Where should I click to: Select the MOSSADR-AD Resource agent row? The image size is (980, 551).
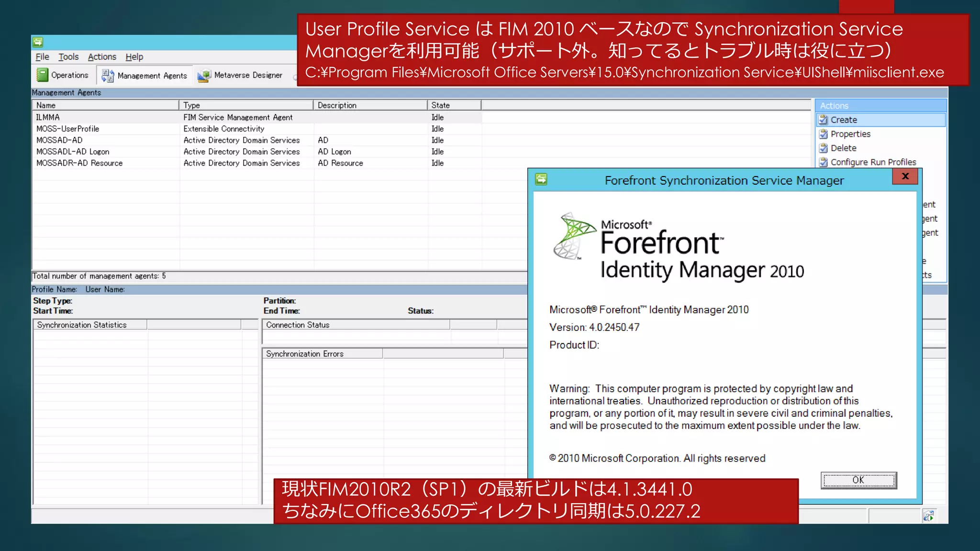(257, 163)
